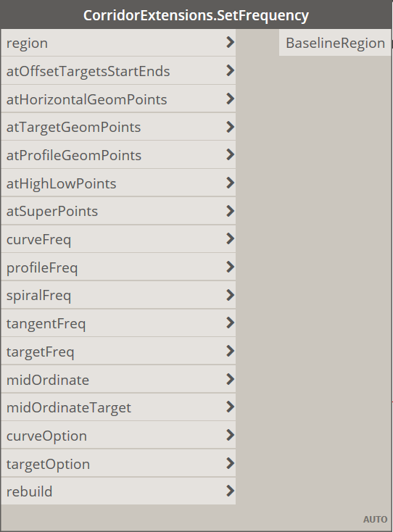Viewport: 393px width, 532px height.
Task: Click the atTargetGeomPoints default-value arrow
Action: point(230,127)
